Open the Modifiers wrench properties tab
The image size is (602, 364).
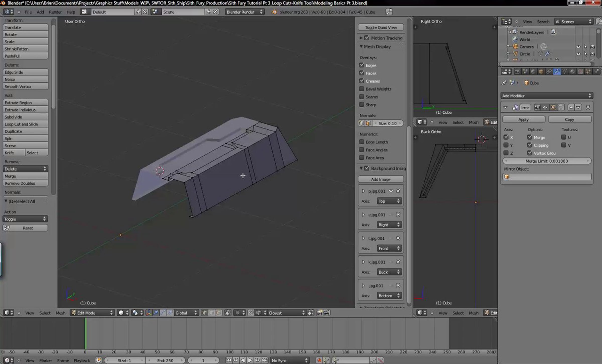coord(557,72)
